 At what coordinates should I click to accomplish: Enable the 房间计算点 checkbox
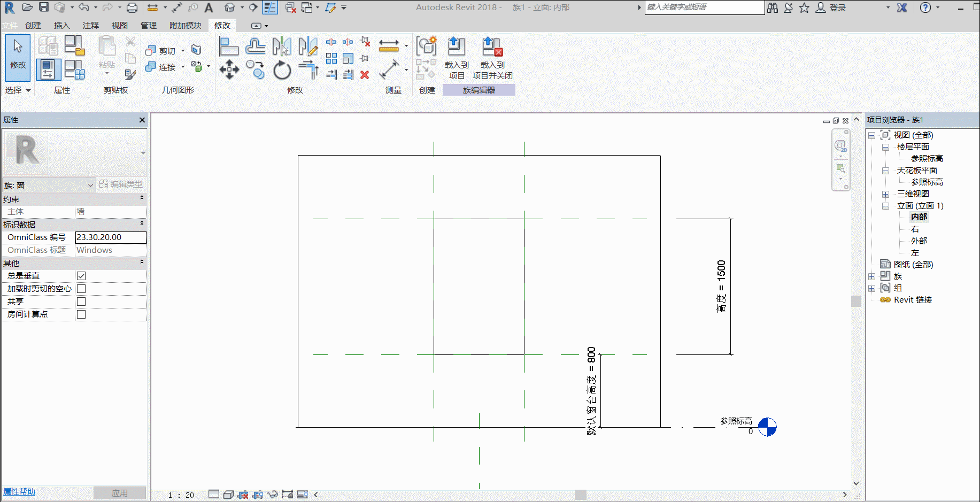click(x=81, y=314)
